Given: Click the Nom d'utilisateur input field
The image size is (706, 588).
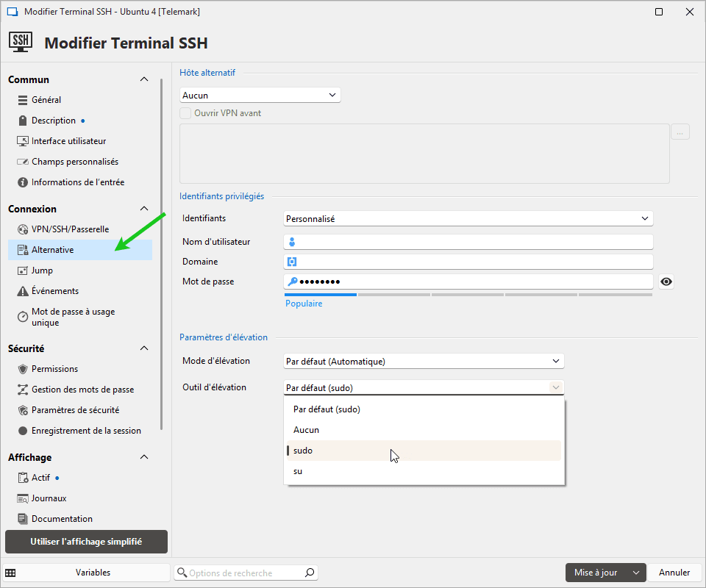Looking at the screenshot, I should click(x=474, y=242).
